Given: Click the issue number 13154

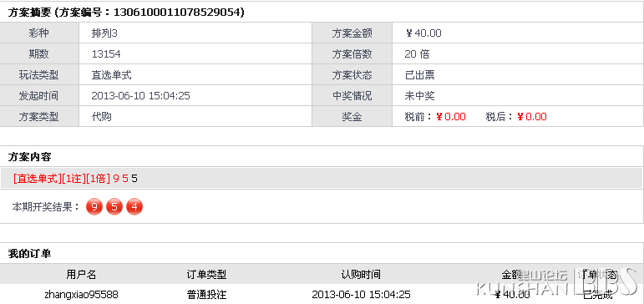Looking at the screenshot, I should click(x=106, y=54).
